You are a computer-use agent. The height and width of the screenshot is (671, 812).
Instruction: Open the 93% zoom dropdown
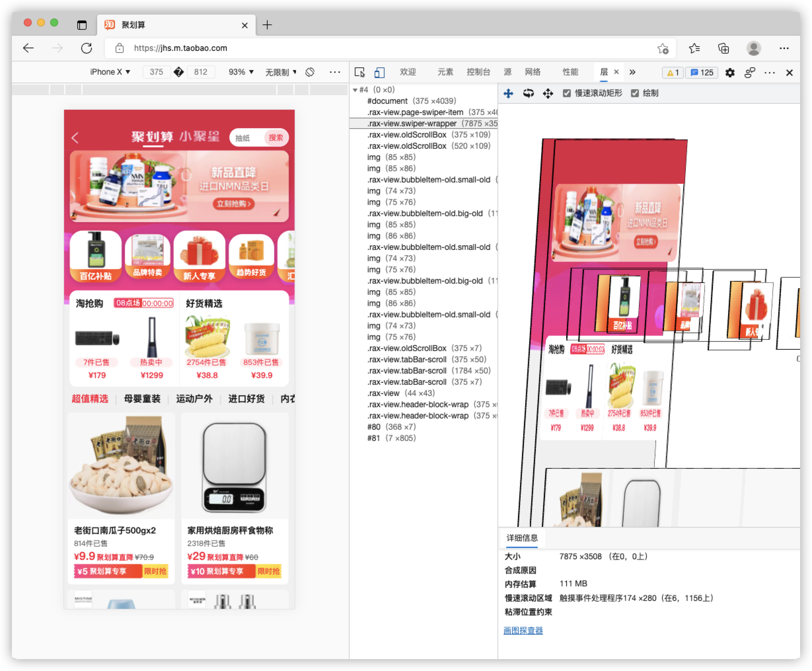point(241,72)
